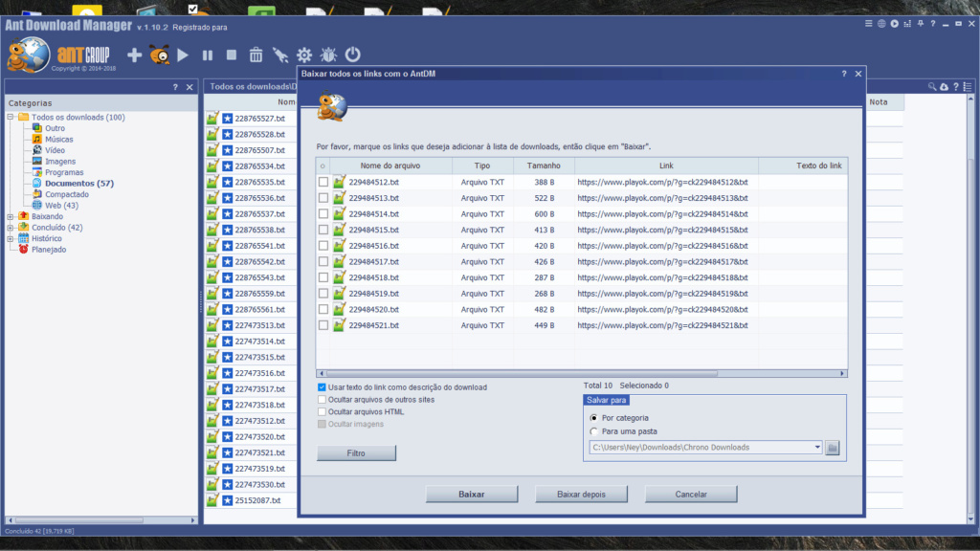Click the magnifier search icon above the Nota column
Image resolution: width=980 pixels, height=551 pixels.
(x=932, y=87)
